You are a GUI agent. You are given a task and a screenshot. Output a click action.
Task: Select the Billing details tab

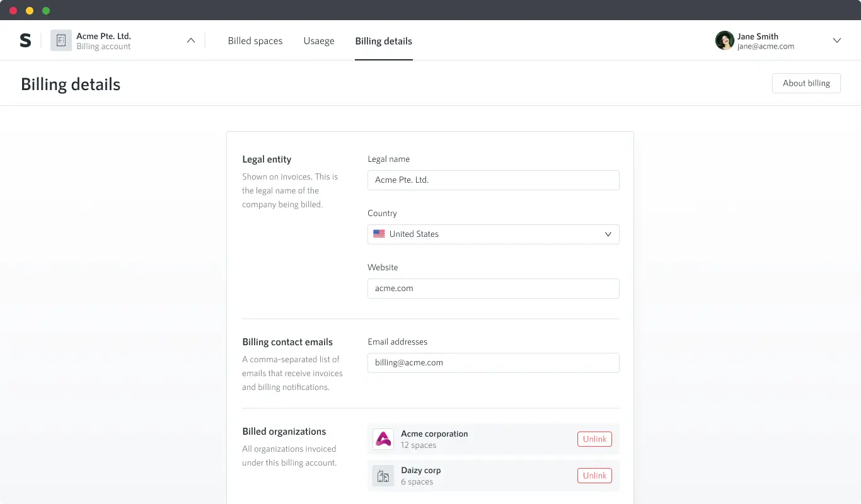pyautogui.click(x=384, y=41)
